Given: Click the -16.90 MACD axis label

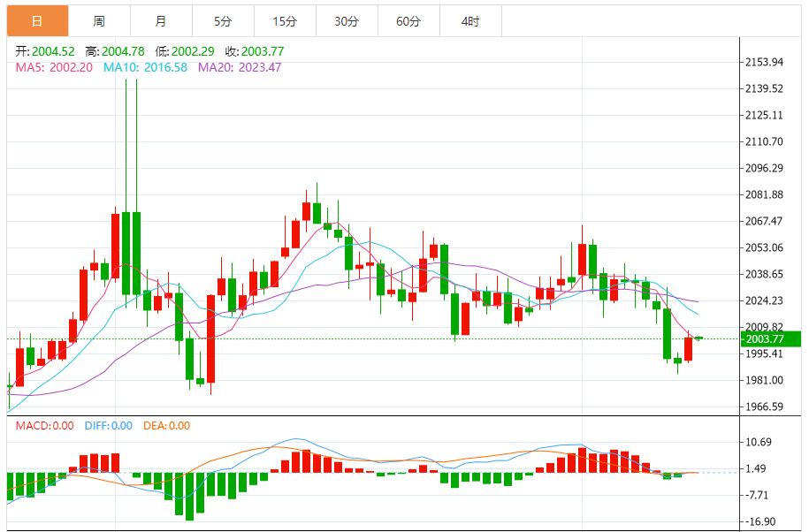Looking at the screenshot, I should pos(760,521).
